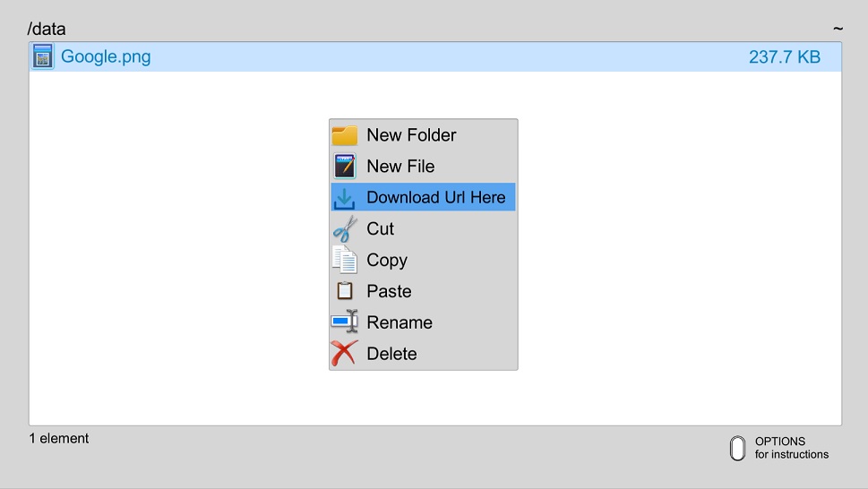Image resolution: width=868 pixels, height=489 pixels.
Task: Choose New Folder from context menu
Action: [424, 135]
